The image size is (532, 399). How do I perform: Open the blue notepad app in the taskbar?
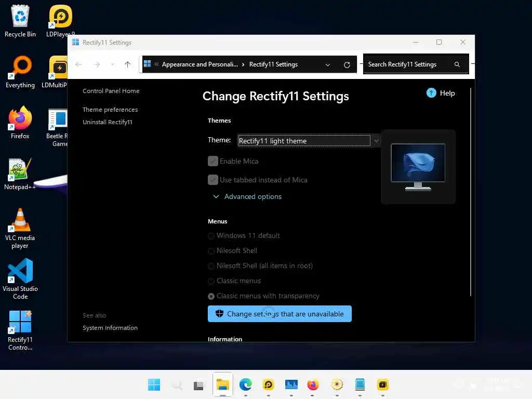pyautogui.click(x=360, y=385)
